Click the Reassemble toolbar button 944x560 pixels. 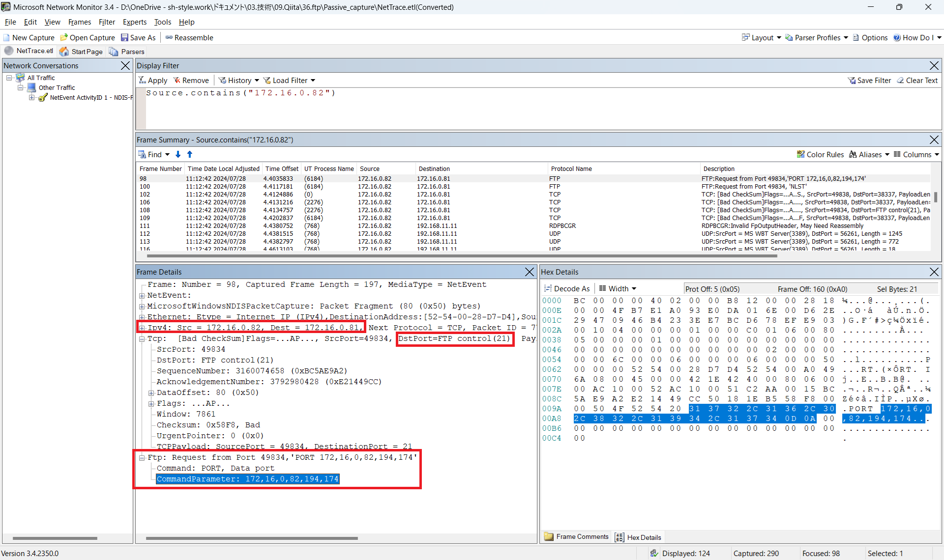pos(189,38)
